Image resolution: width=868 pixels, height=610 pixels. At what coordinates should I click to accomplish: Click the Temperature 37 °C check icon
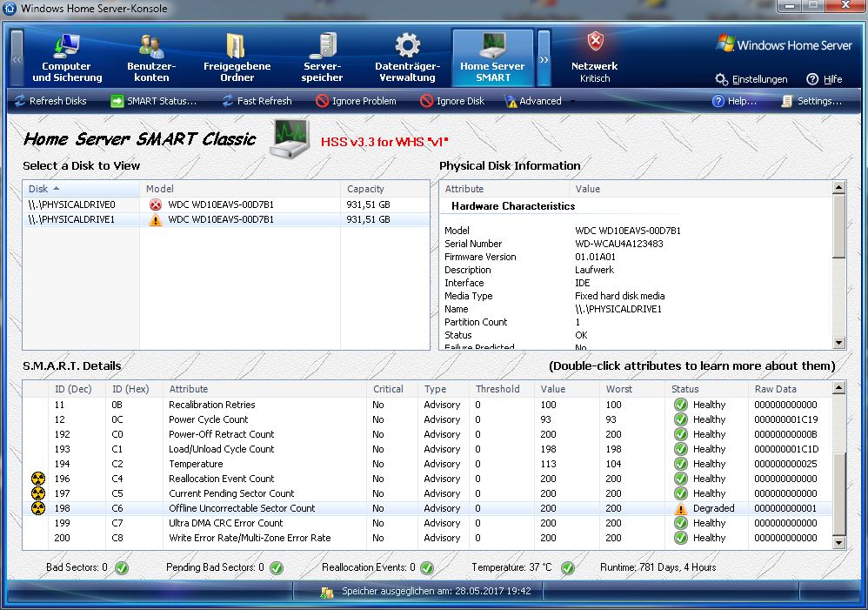tap(567, 568)
